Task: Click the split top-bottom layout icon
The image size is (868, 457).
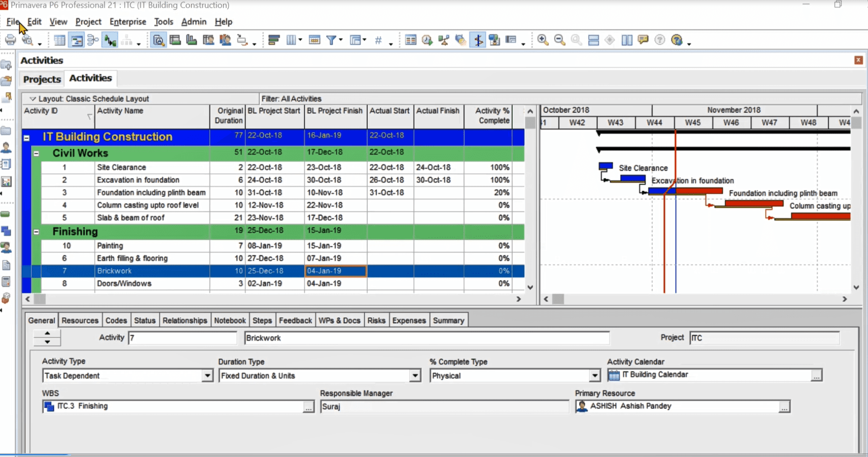Action: point(593,40)
